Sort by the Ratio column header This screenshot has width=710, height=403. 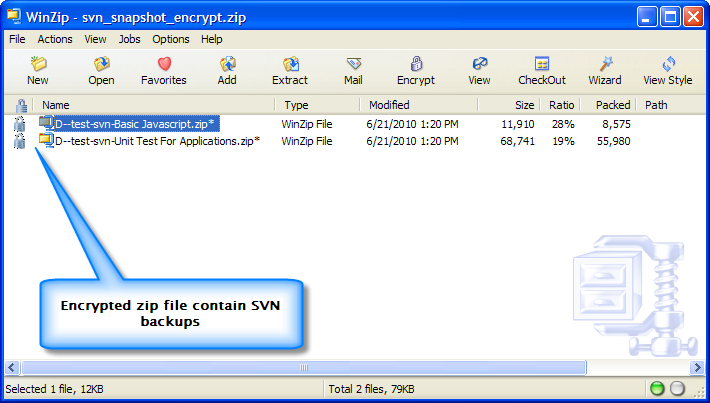tap(560, 105)
